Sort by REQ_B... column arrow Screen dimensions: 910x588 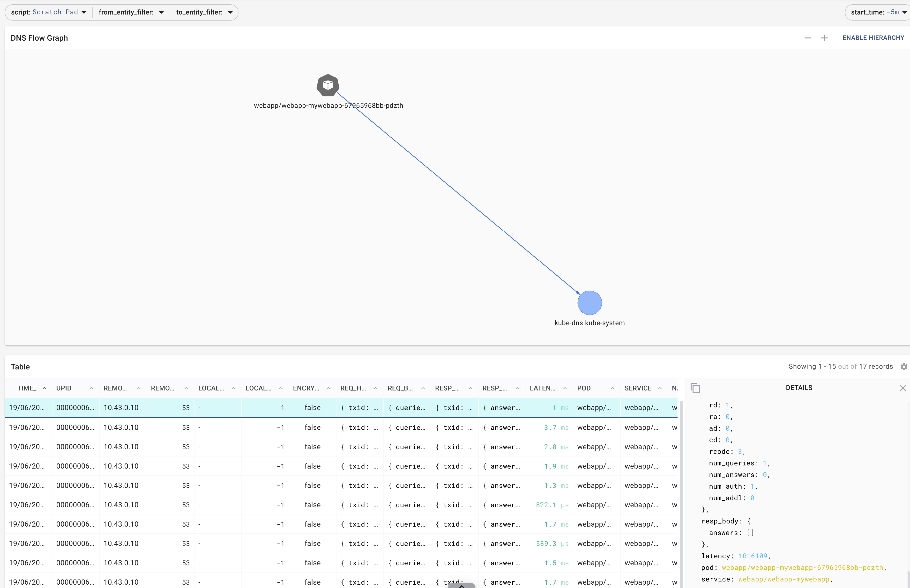423,388
